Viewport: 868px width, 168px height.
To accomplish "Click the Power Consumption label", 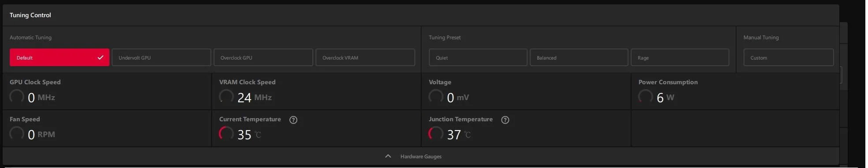I will (x=668, y=82).
